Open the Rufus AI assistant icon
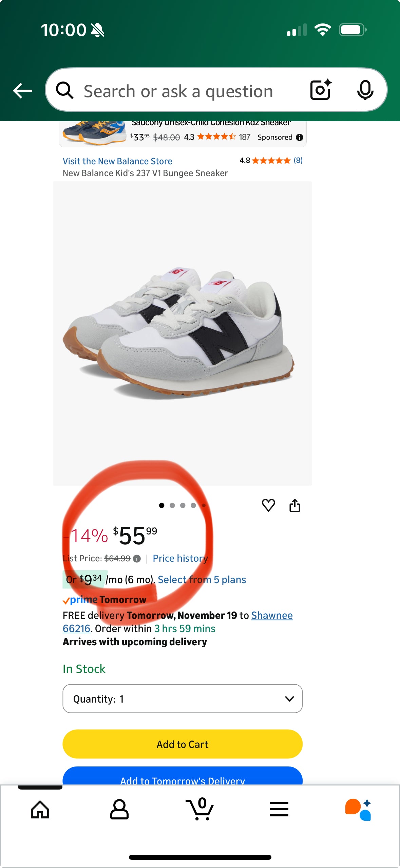 pos(358,810)
